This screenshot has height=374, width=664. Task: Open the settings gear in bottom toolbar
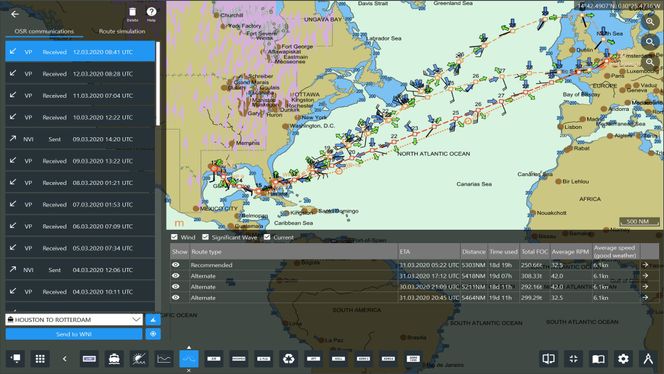coord(623,359)
